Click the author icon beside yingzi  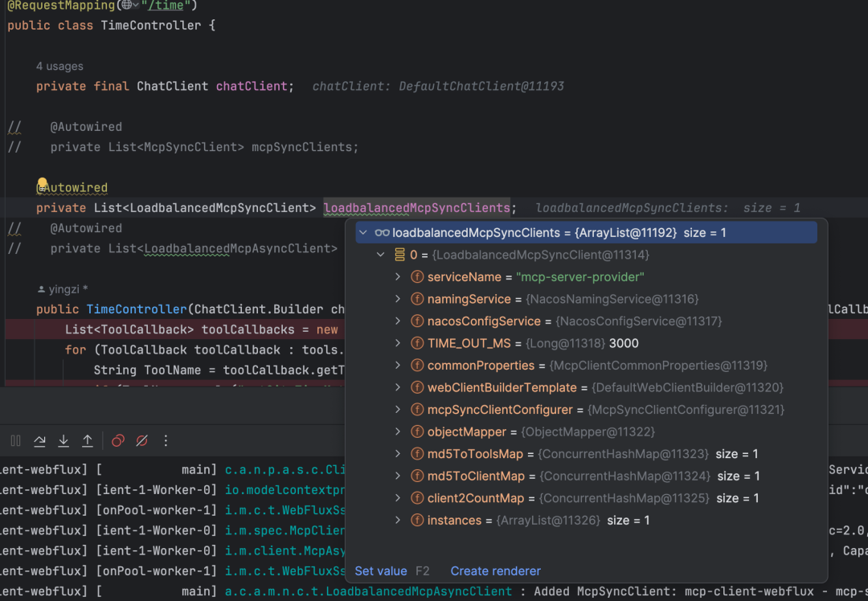(41, 289)
